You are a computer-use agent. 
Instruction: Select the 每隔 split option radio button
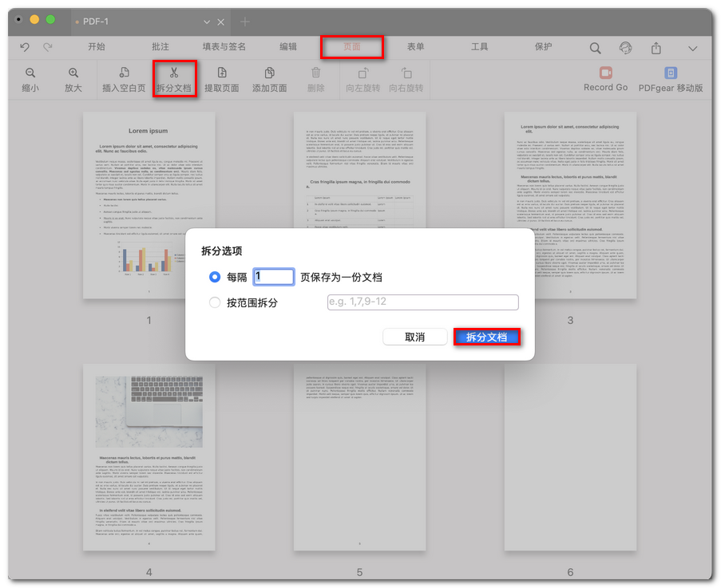tap(212, 277)
